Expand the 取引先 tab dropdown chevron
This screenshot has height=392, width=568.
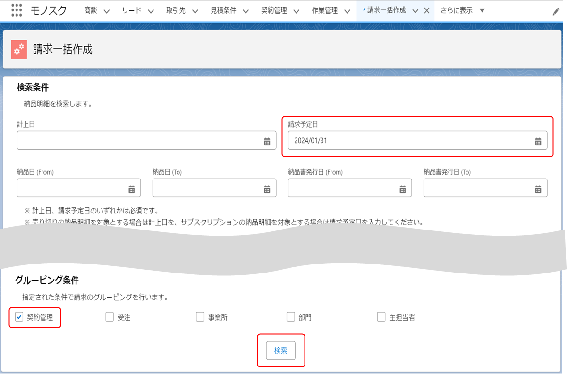[195, 11]
